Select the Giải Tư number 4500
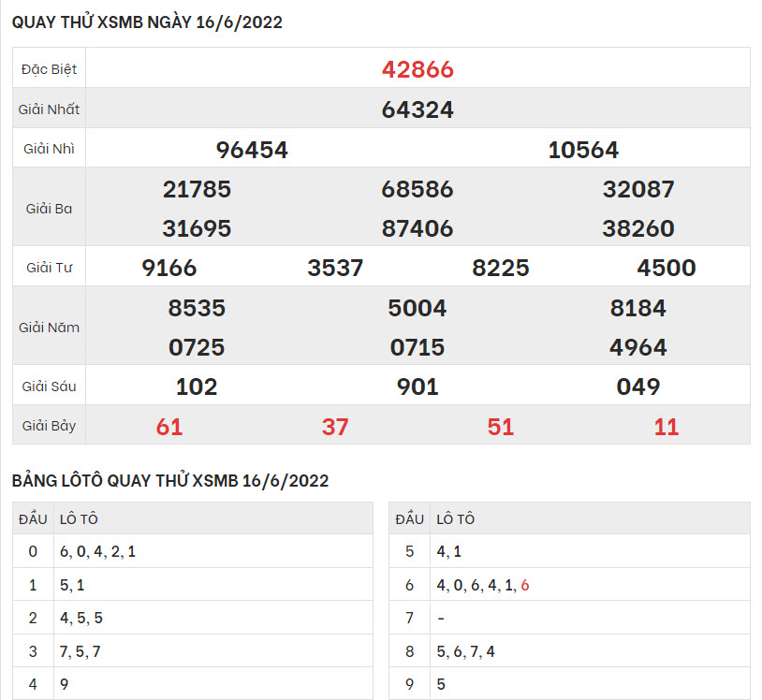This screenshot has height=700, width=762. [x=666, y=269]
